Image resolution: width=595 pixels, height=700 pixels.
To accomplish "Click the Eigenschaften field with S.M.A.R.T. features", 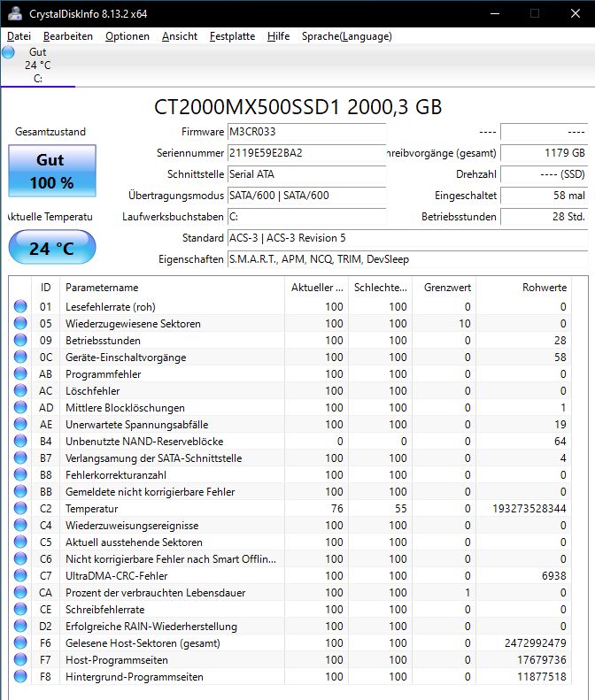I will [407, 259].
